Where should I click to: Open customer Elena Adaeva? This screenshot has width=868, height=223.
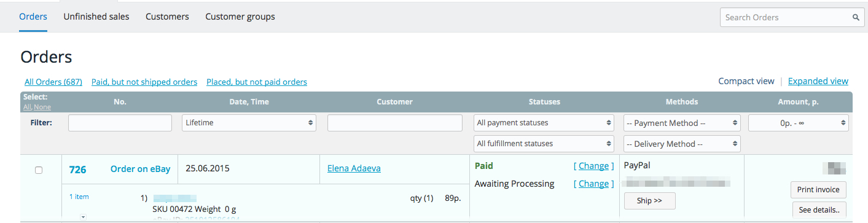[x=354, y=168]
